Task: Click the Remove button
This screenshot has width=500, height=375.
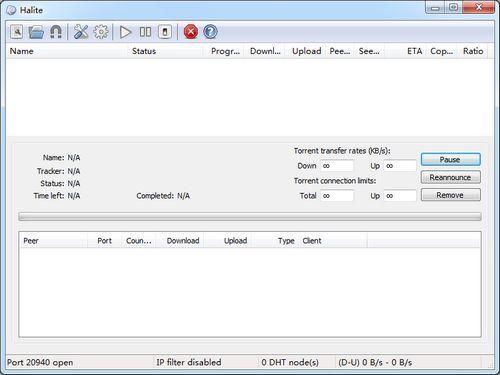Action: (x=450, y=195)
